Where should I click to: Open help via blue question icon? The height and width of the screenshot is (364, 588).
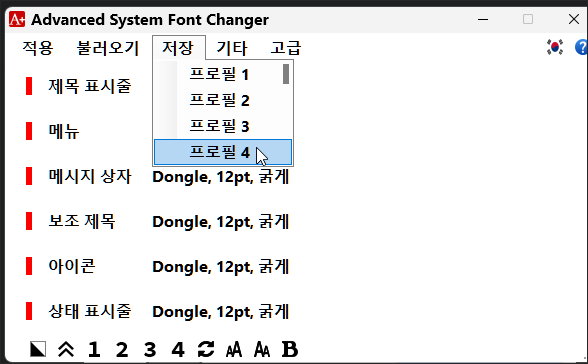581,47
